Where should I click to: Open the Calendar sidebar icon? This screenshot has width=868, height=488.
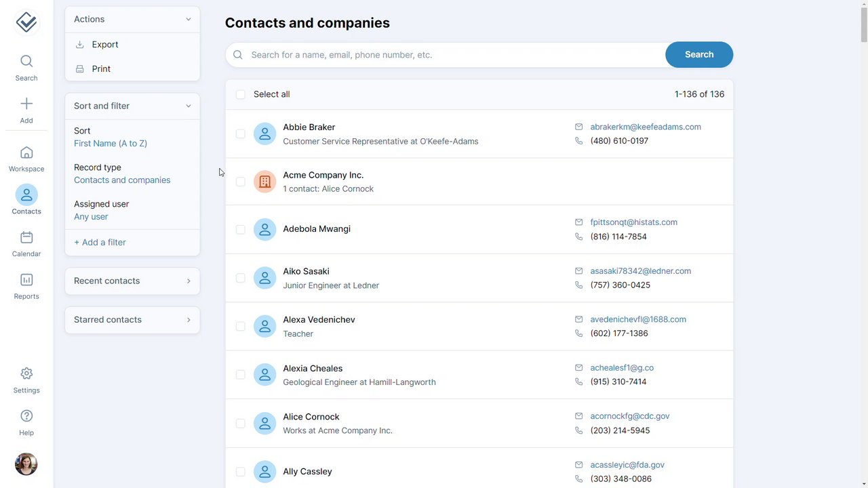26,238
